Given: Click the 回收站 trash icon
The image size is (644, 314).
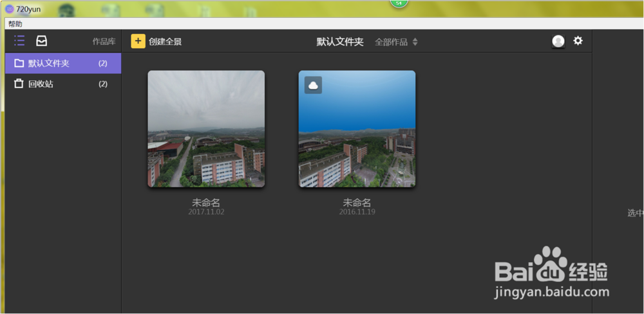Looking at the screenshot, I should 19,84.
